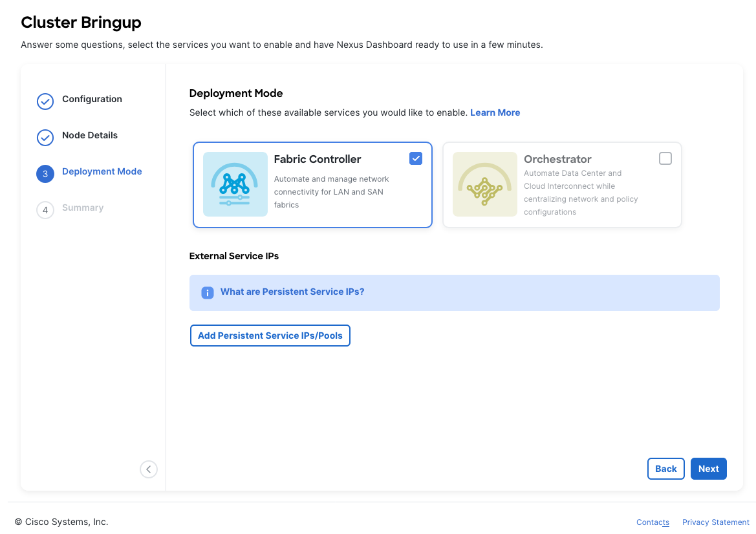
Task: Click the Orchestrator description text
Action: click(x=581, y=192)
